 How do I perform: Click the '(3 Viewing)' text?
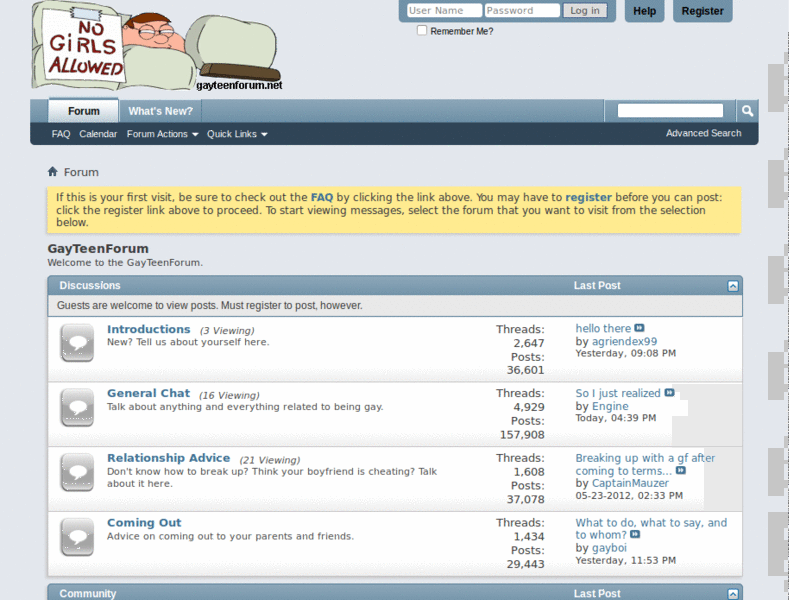(x=227, y=331)
